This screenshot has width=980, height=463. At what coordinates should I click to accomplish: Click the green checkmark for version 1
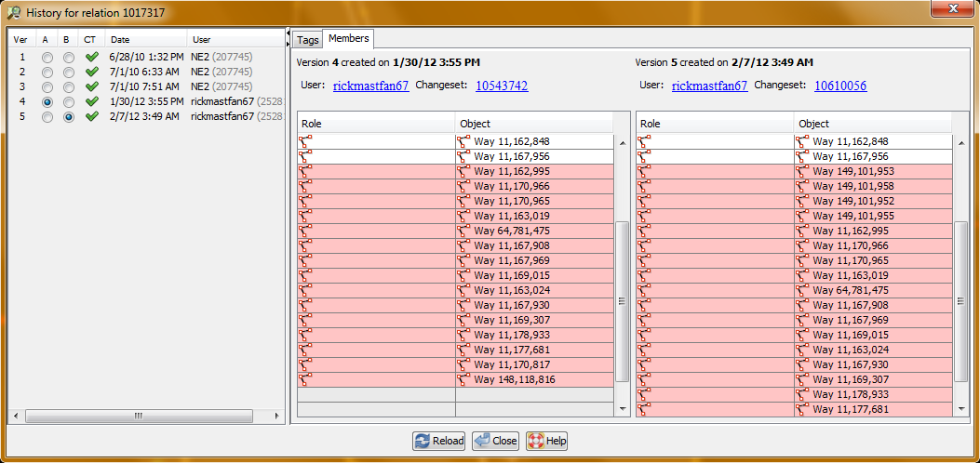91,58
